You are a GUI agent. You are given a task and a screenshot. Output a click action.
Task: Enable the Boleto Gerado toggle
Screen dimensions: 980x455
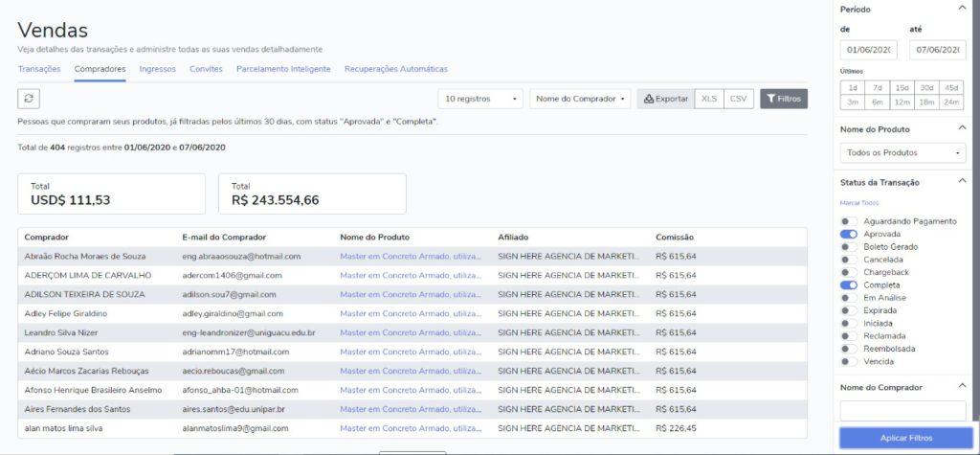pyautogui.click(x=848, y=246)
